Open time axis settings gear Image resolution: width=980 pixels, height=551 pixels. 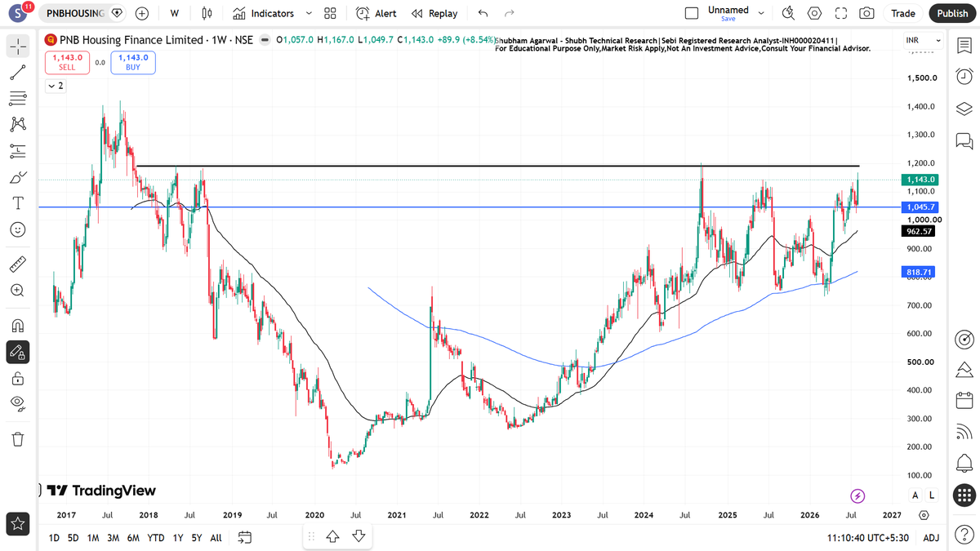pyautogui.click(x=924, y=515)
